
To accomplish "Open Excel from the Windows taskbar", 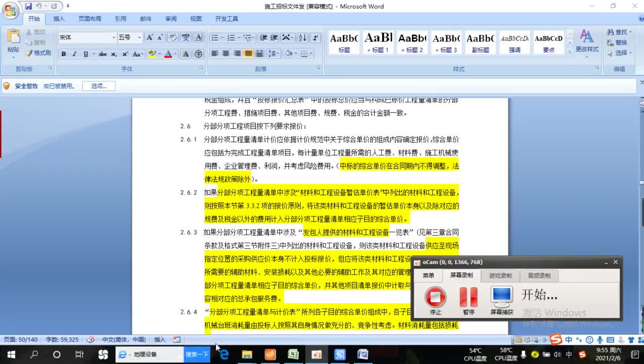I will [x=293, y=354].
